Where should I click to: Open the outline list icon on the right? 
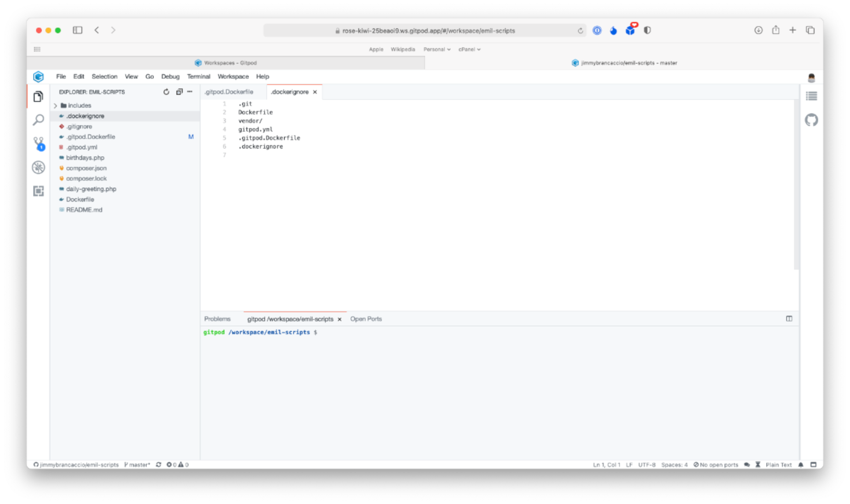tap(811, 96)
